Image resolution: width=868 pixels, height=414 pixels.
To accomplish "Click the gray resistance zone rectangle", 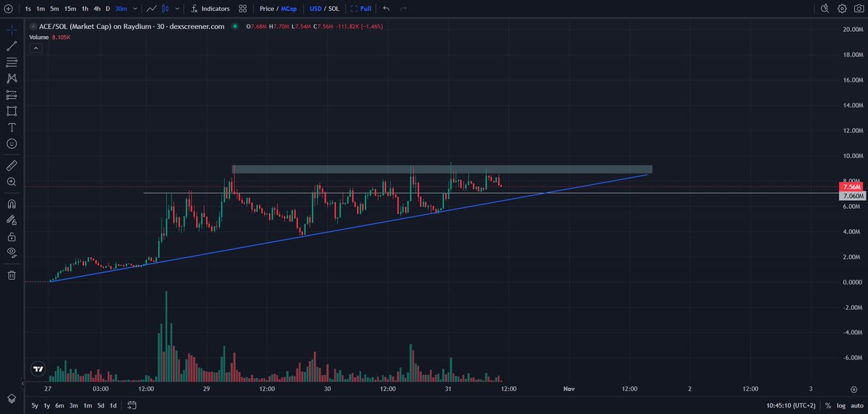I will click(441, 169).
